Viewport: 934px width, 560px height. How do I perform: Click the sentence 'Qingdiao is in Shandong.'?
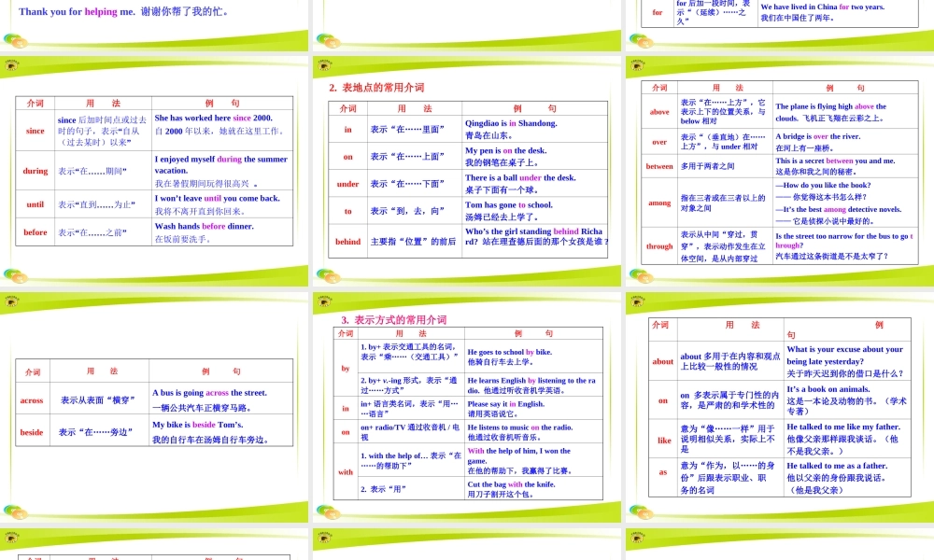coord(511,123)
